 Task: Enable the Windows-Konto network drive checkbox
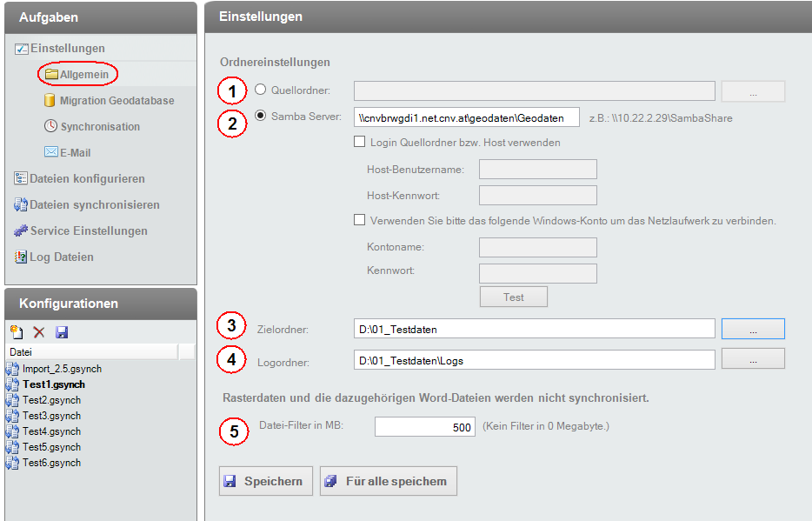[x=360, y=219]
